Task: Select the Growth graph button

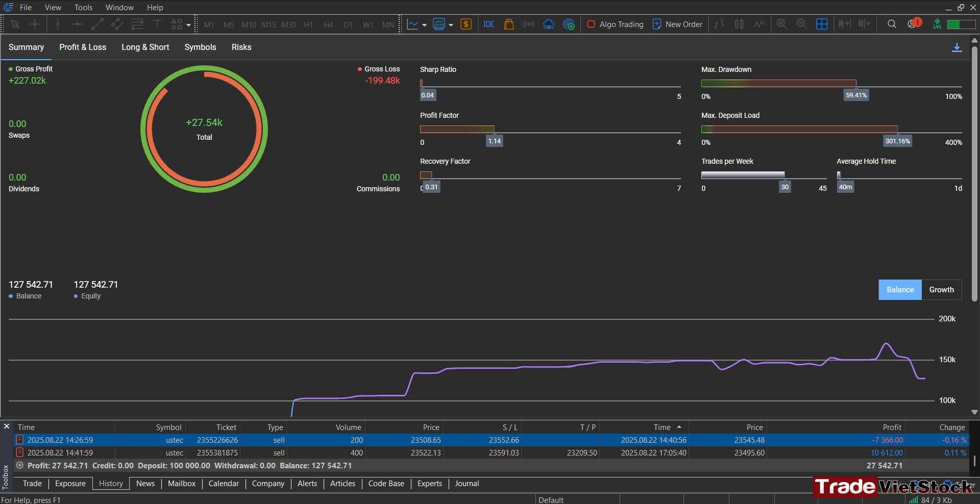Action: click(x=941, y=290)
